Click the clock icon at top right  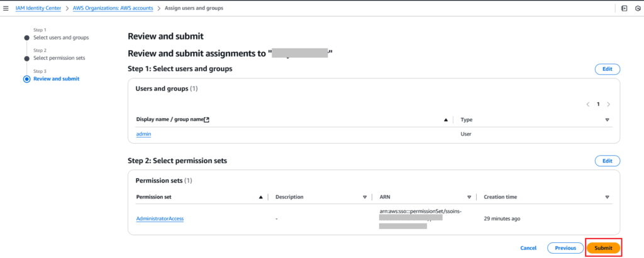coord(638,8)
